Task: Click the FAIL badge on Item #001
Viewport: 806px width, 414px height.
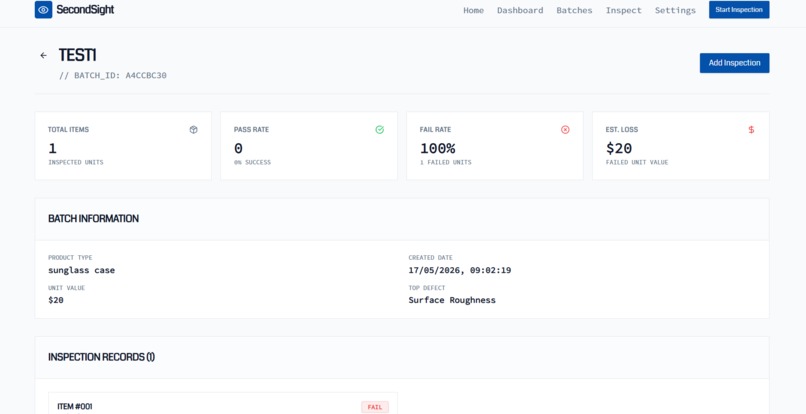Action: [375, 407]
